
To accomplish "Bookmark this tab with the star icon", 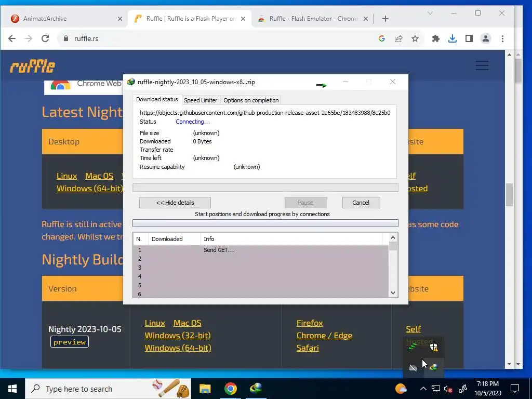I will (x=415, y=38).
